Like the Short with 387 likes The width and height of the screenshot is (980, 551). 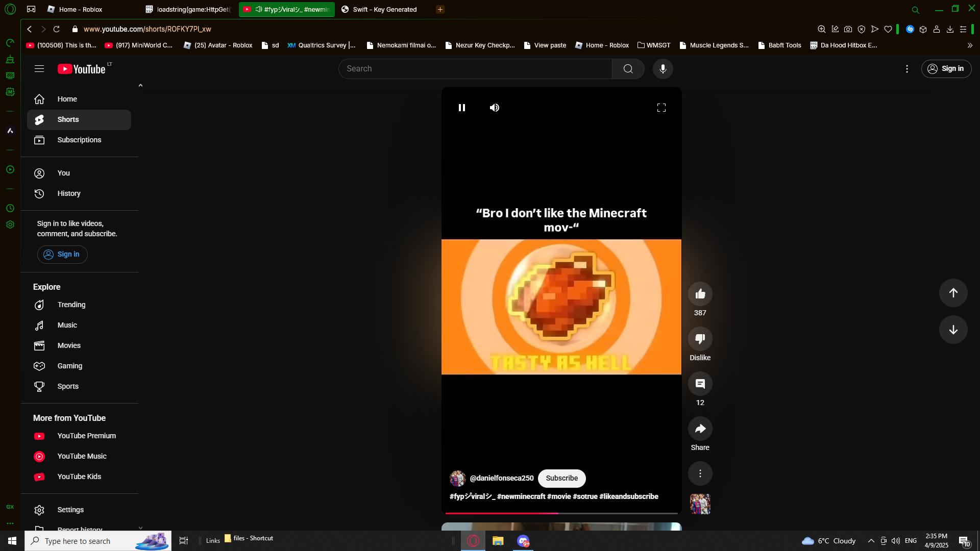coord(700,294)
